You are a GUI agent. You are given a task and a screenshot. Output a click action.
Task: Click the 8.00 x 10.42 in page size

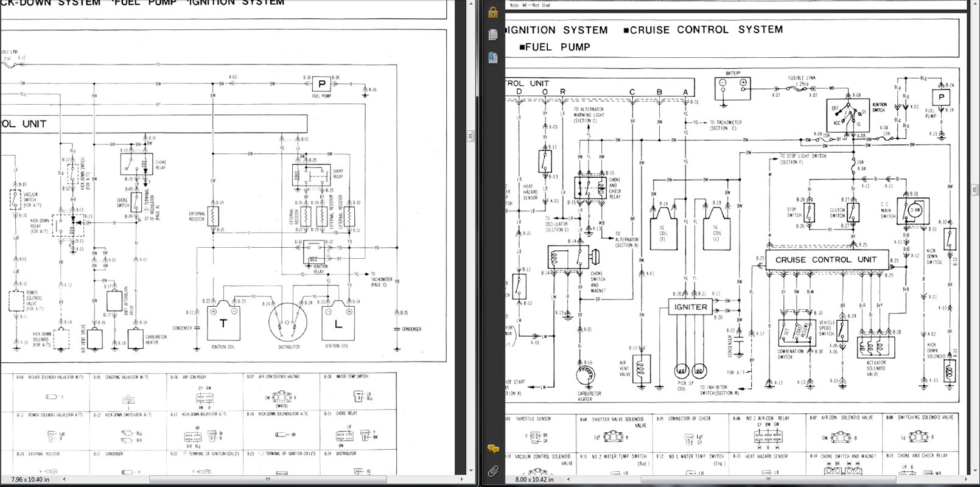pyautogui.click(x=534, y=480)
